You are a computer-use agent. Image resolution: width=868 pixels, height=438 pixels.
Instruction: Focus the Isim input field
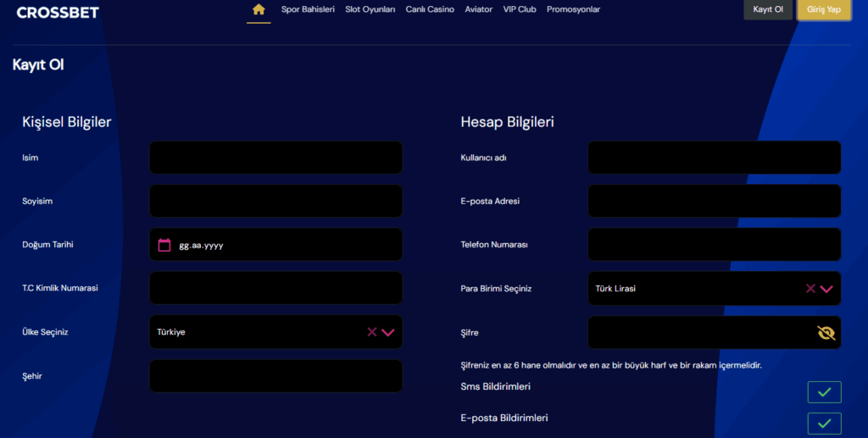(x=275, y=158)
